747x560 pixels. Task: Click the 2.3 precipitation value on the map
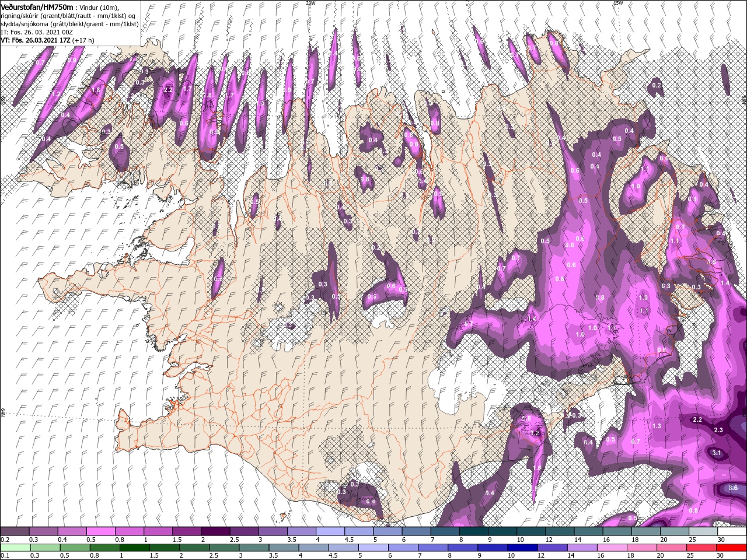coord(718,430)
